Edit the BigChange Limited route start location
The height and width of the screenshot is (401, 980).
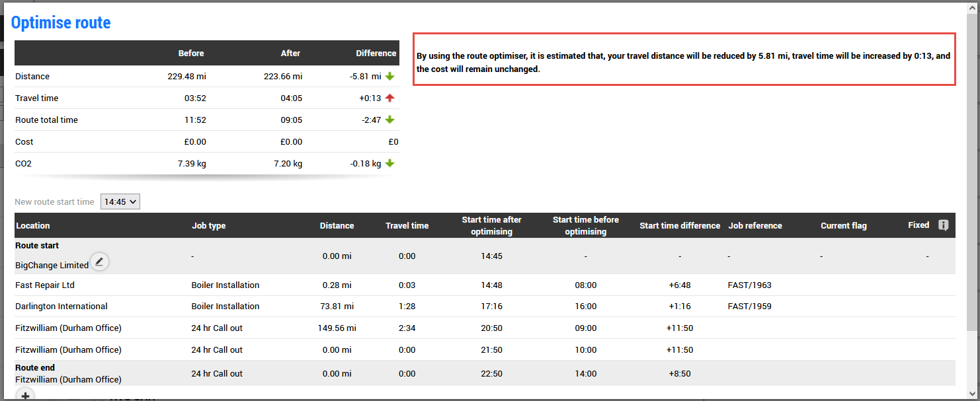pyautogui.click(x=99, y=262)
